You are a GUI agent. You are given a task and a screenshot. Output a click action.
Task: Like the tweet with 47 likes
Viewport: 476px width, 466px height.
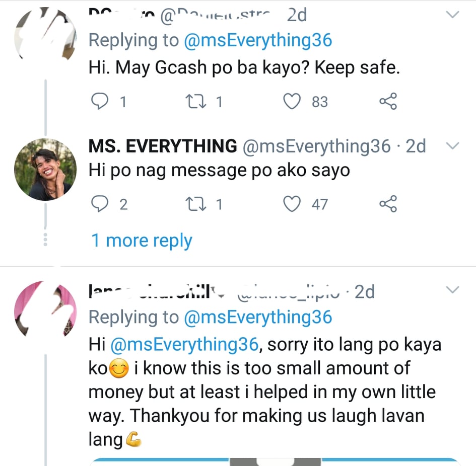292,204
